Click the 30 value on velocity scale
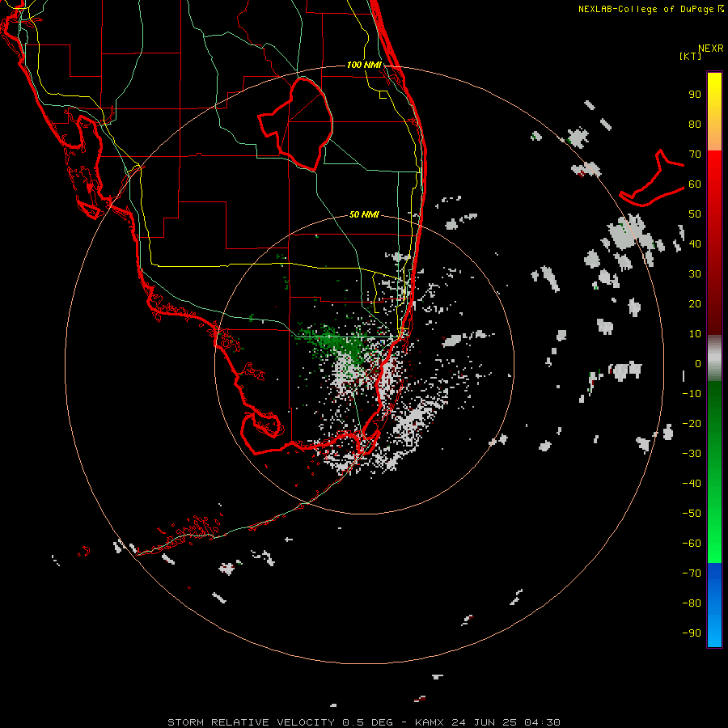Viewport: 728px width, 728px height. click(x=695, y=274)
